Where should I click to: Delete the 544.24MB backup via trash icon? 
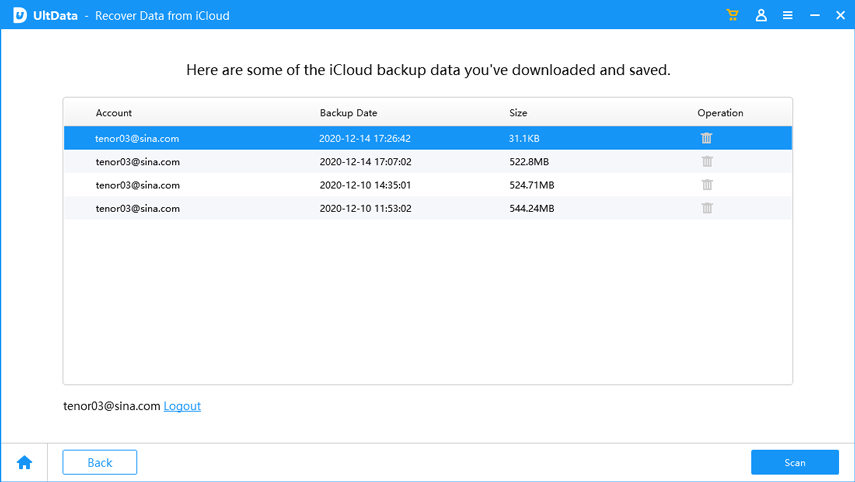(707, 208)
